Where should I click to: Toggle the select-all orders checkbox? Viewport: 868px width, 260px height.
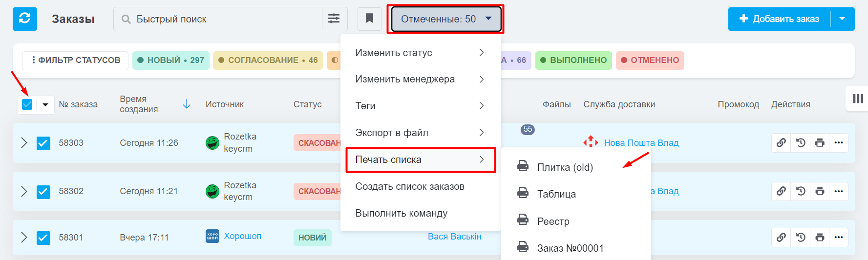[x=27, y=104]
